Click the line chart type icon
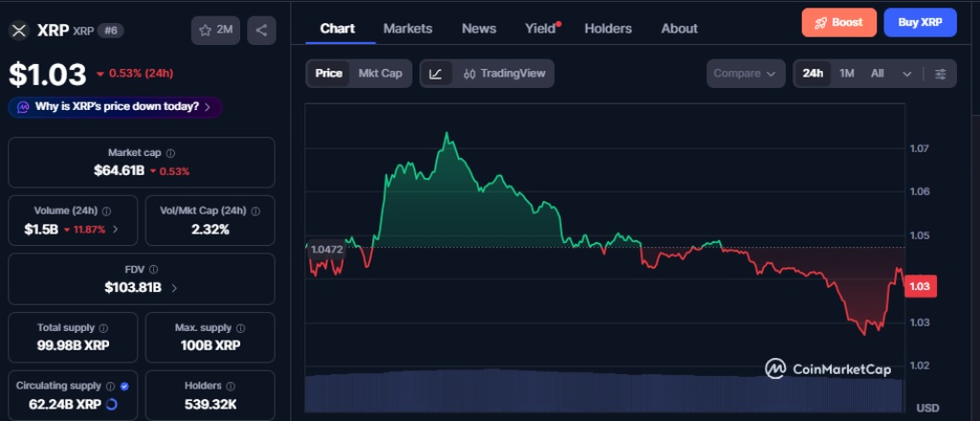980x421 pixels. (436, 74)
